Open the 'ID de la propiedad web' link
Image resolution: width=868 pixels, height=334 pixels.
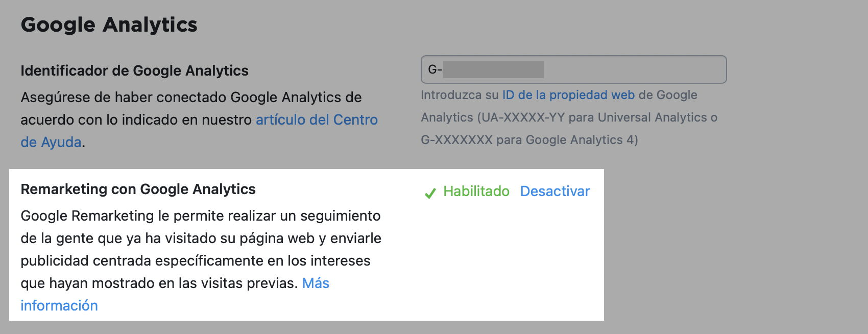click(x=568, y=95)
